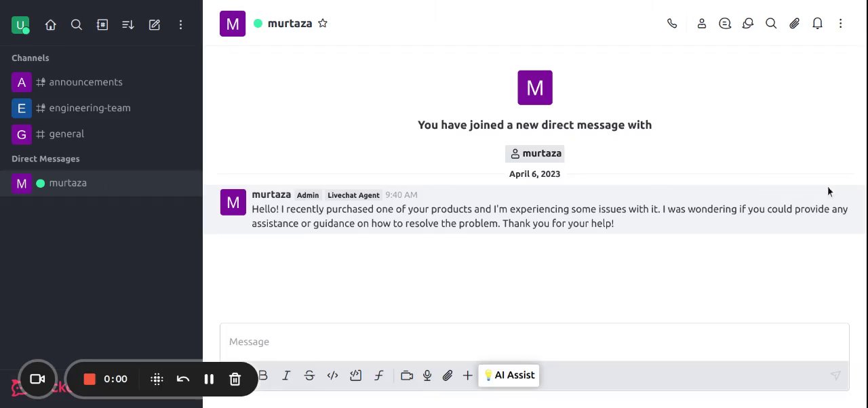The image size is (868, 408).
Task: Open the room files paperclip icon
Action: coord(794,24)
